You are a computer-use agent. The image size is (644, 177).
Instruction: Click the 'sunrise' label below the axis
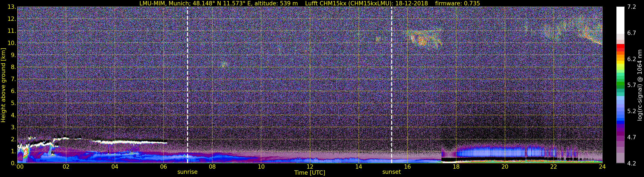(x=187, y=172)
